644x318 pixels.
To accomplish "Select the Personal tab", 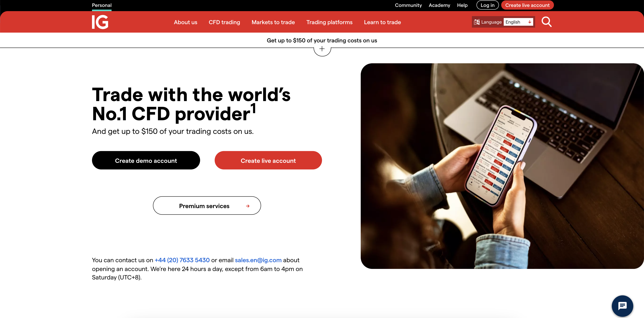I will (102, 5).
